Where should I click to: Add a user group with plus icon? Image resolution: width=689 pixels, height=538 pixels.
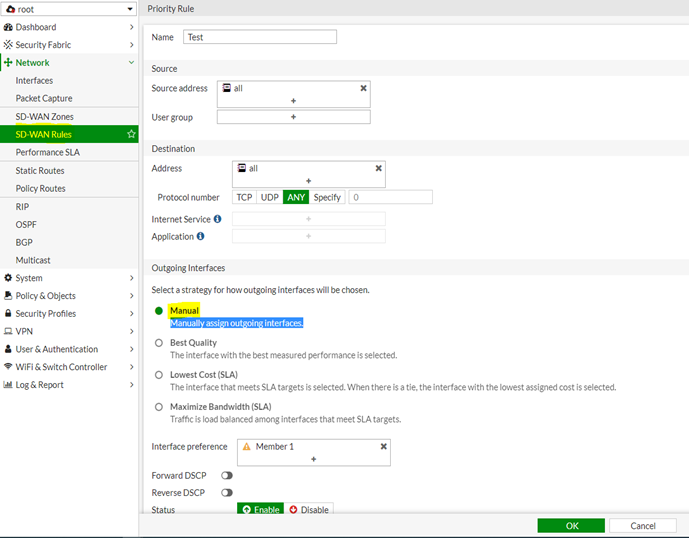294,117
